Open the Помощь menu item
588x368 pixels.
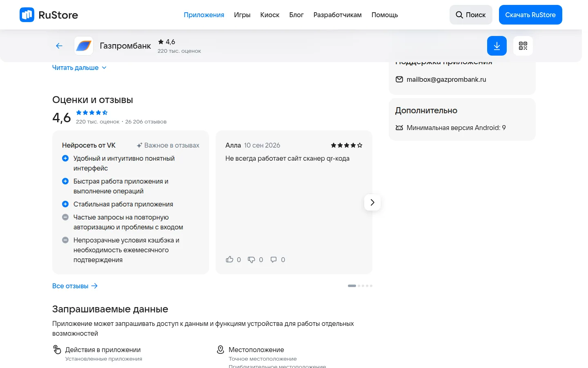385,15
